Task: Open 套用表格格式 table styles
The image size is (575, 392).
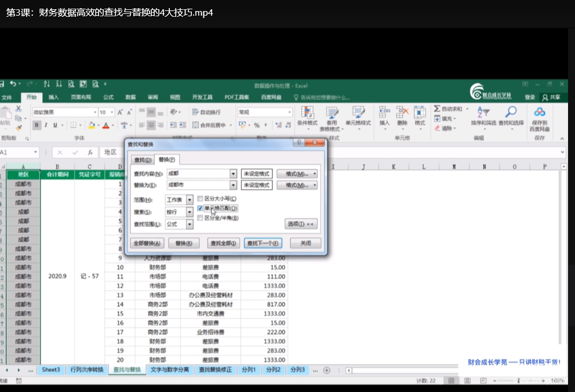Action: click(332, 119)
